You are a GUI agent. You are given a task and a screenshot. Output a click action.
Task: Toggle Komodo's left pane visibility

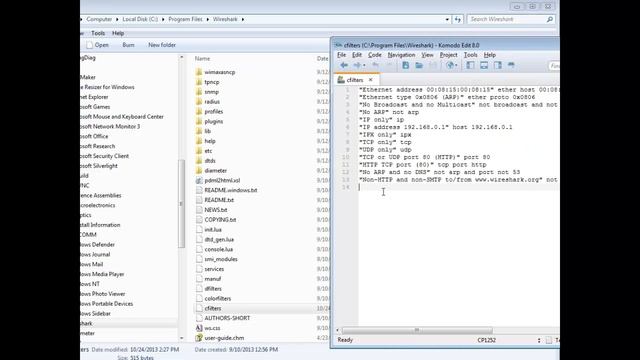(470, 65)
